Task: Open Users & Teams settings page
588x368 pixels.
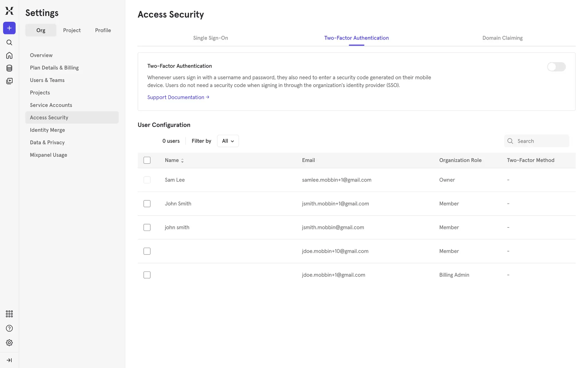Action: (47, 80)
